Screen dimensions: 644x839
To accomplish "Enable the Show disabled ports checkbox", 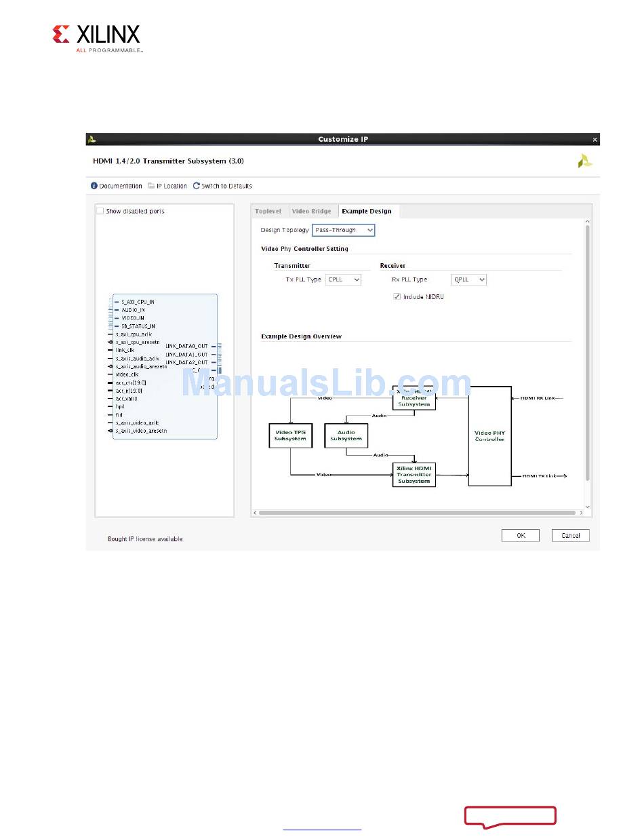I will pyautogui.click(x=100, y=211).
